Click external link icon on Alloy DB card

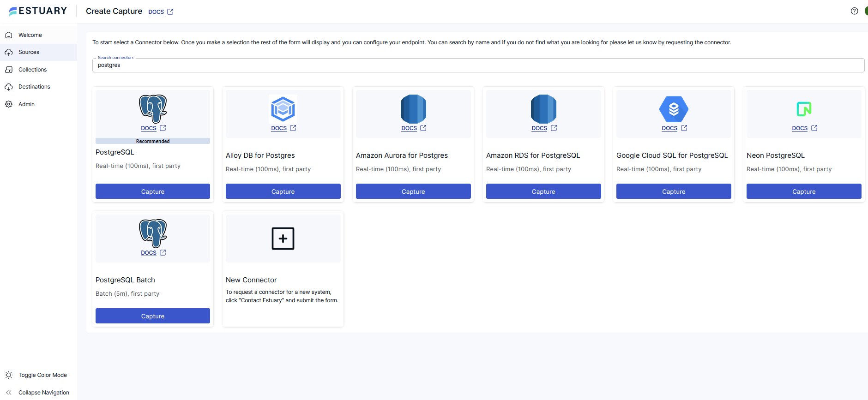(293, 128)
